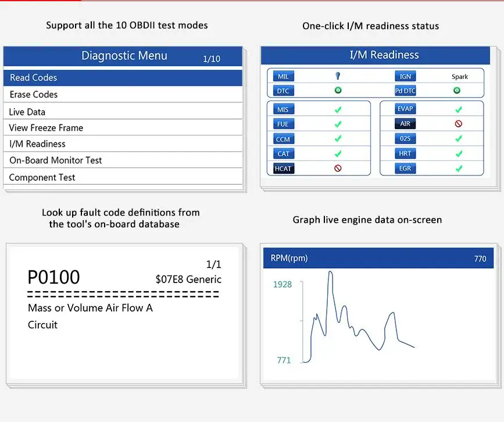Click the CCM monitor badge
The width and height of the screenshot is (504, 426).
click(x=283, y=139)
